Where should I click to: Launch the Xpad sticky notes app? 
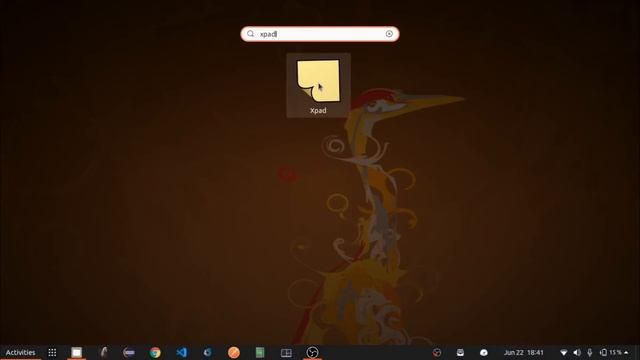[318, 85]
